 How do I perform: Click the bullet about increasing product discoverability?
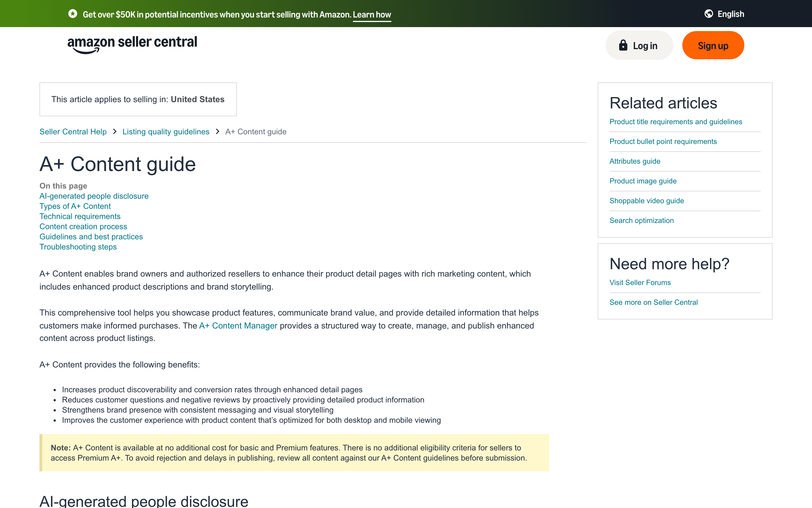point(212,390)
